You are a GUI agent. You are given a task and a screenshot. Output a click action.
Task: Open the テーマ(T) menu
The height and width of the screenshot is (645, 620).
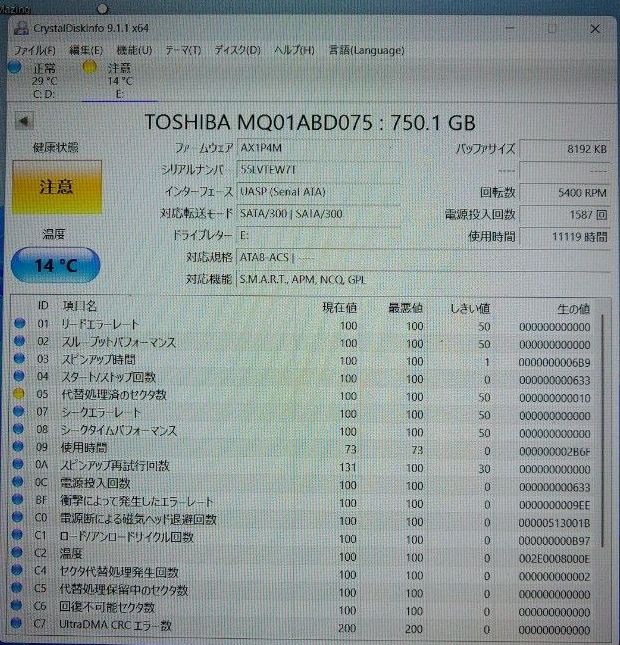183,50
